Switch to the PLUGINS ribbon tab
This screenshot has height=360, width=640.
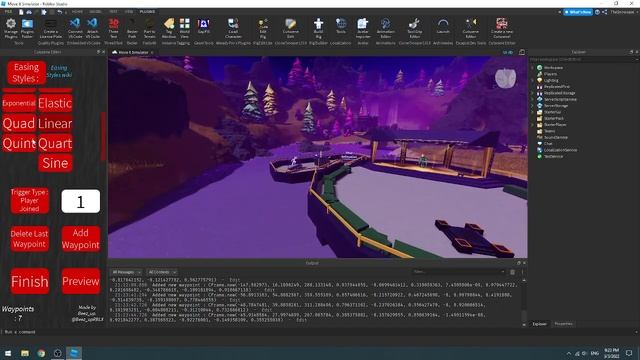tap(147, 12)
